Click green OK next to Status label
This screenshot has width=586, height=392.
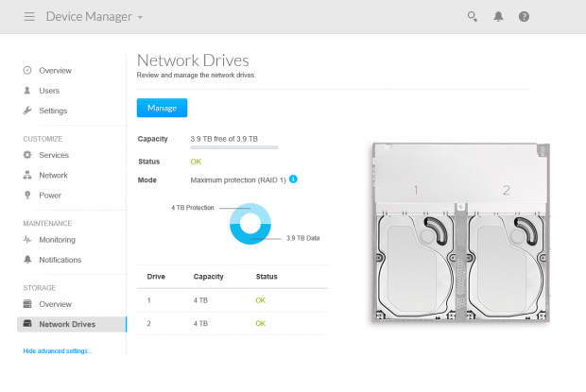click(x=196, y=162)
